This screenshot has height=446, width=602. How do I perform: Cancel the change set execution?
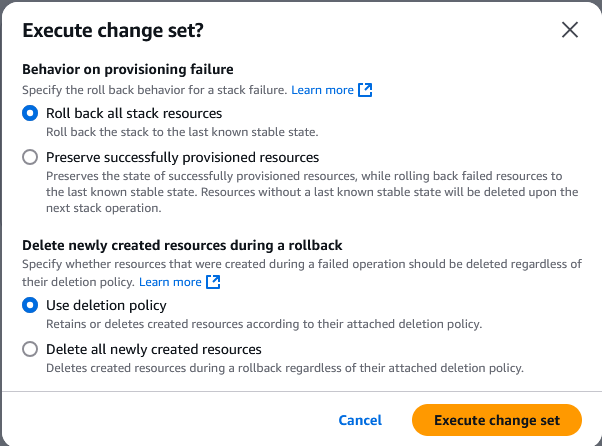(360, 420)
